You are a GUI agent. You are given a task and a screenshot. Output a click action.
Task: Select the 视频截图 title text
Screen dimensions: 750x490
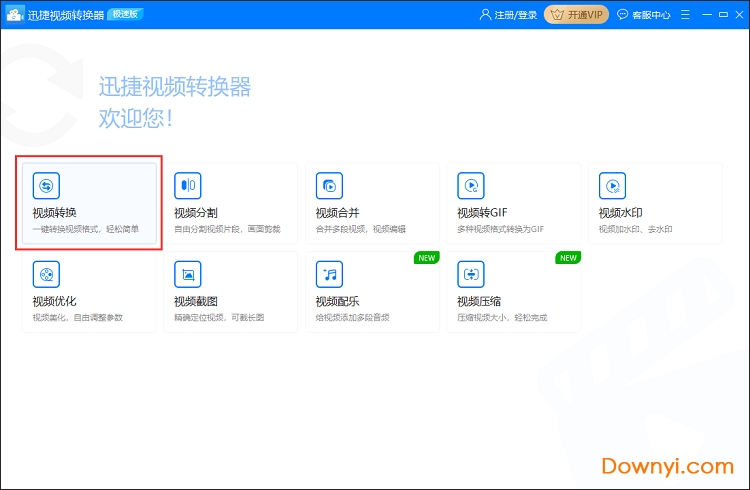click(x=196, y=301)
